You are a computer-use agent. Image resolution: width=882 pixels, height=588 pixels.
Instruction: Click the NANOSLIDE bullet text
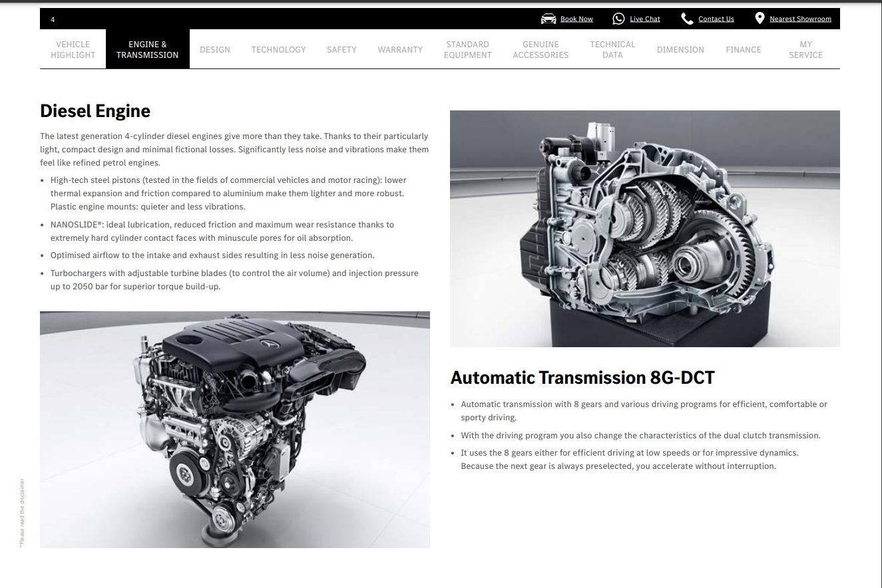[x=222, y=231]
